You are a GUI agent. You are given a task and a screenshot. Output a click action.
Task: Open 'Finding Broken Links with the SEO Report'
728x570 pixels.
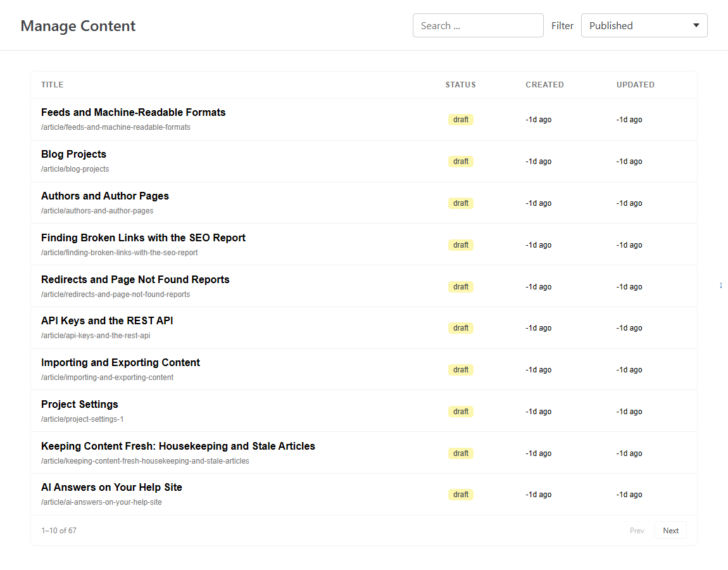[x=143, y=238]
